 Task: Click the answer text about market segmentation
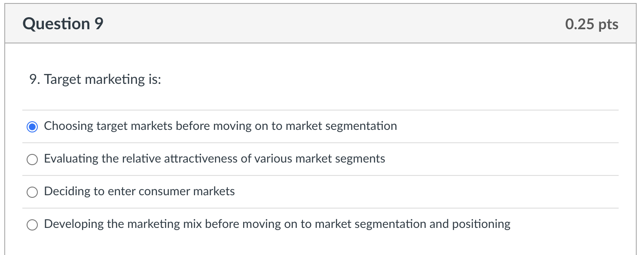(220, 126)
